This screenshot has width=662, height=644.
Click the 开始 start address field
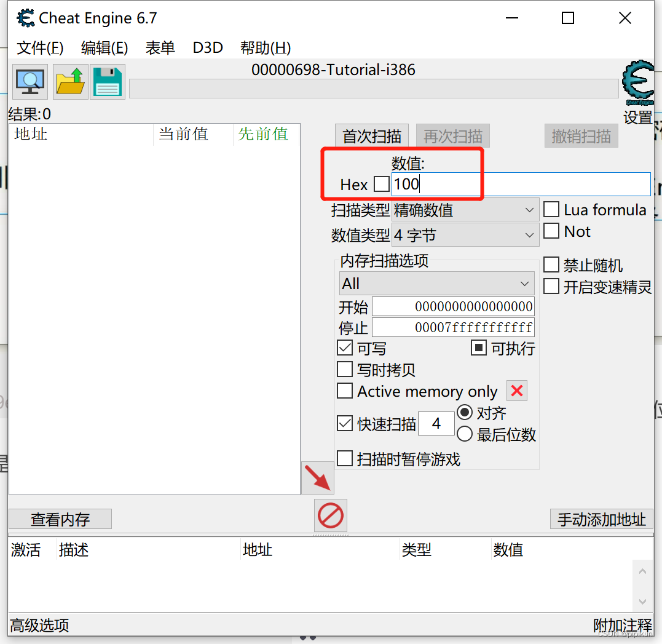click(453, 306)
